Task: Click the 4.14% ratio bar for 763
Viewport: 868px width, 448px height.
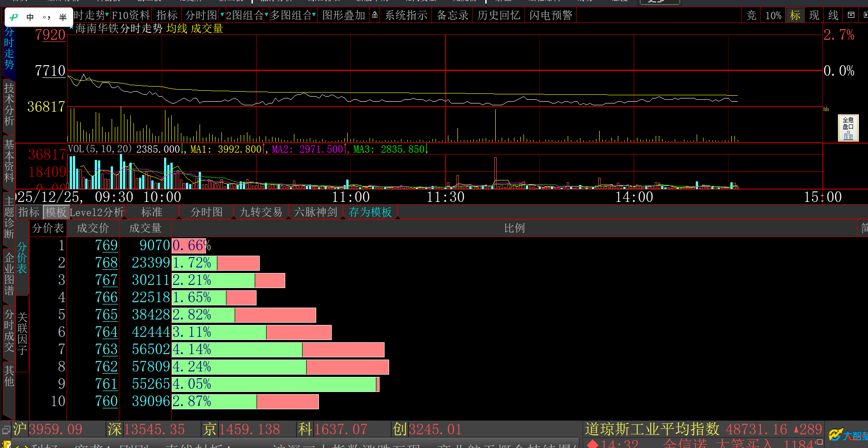Action: click(278, 350)
